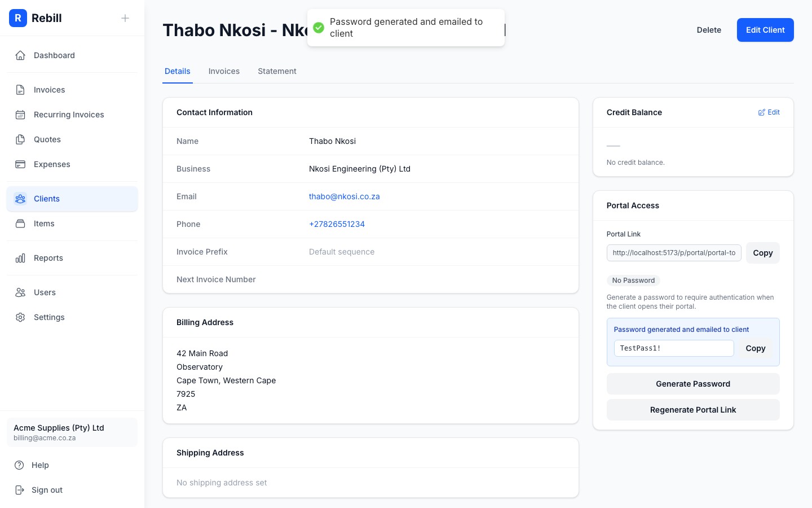Click the Rebill logo icon

pos(18,18)
